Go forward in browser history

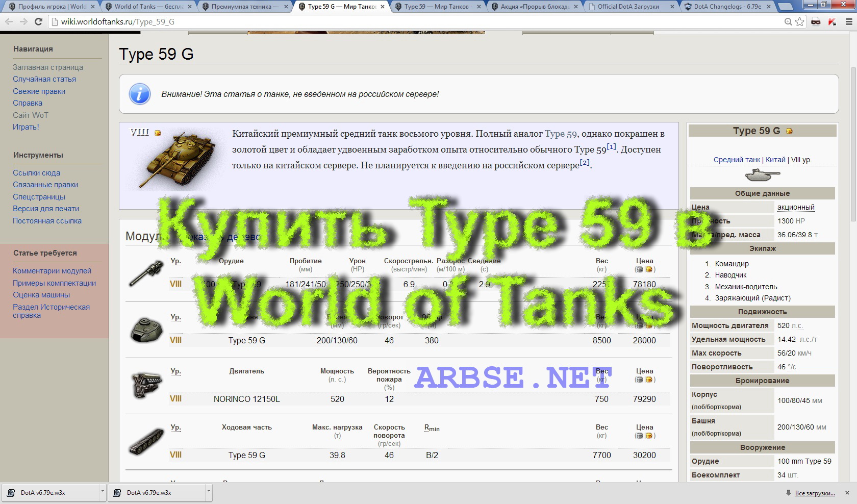(23, 21)
